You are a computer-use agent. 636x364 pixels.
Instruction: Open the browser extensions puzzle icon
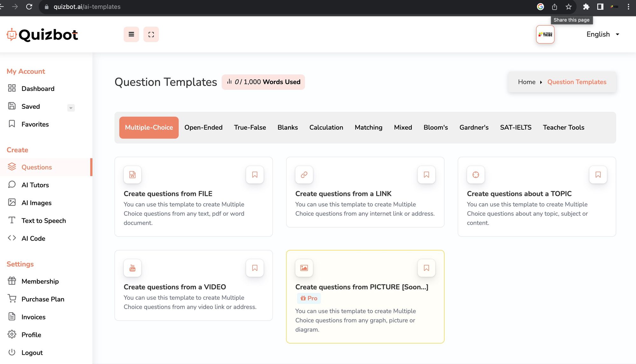tap(586, 7)
